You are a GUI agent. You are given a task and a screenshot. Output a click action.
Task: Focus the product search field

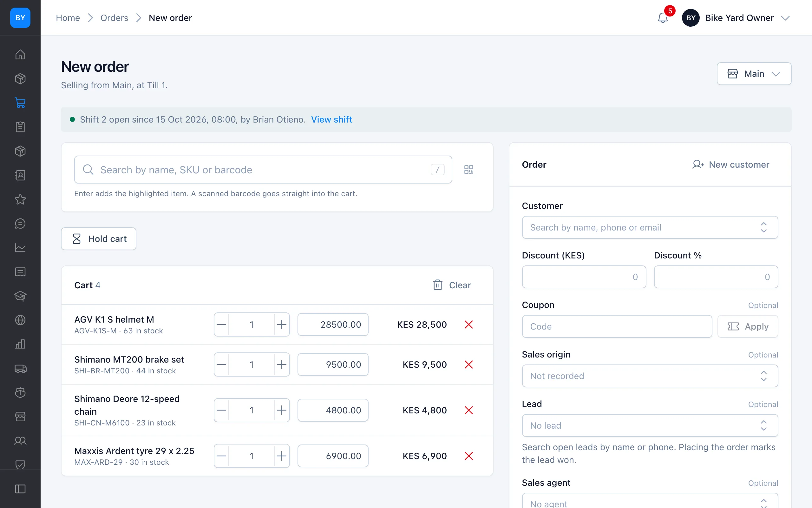[x=263, y=169]
